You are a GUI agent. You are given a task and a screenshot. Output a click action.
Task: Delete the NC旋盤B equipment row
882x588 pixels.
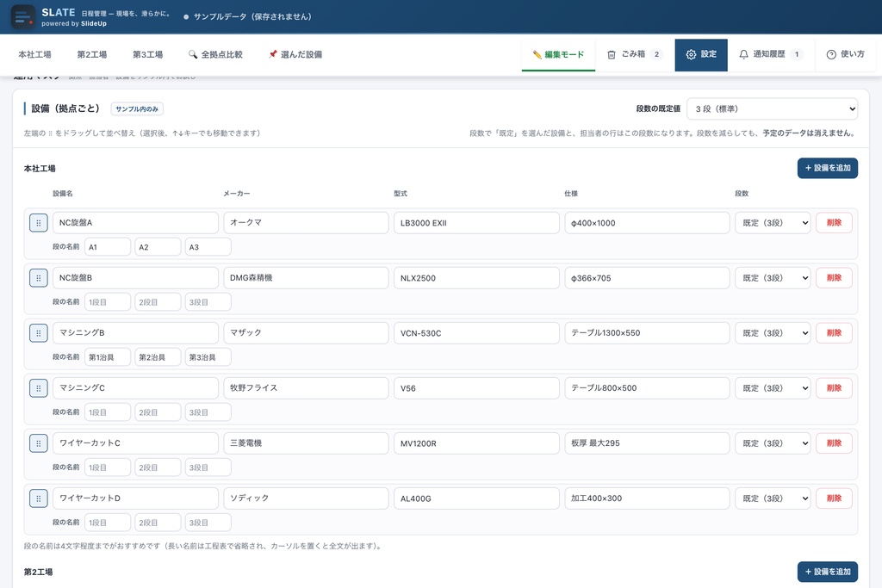pyautogui.click(x=834, y=278)
